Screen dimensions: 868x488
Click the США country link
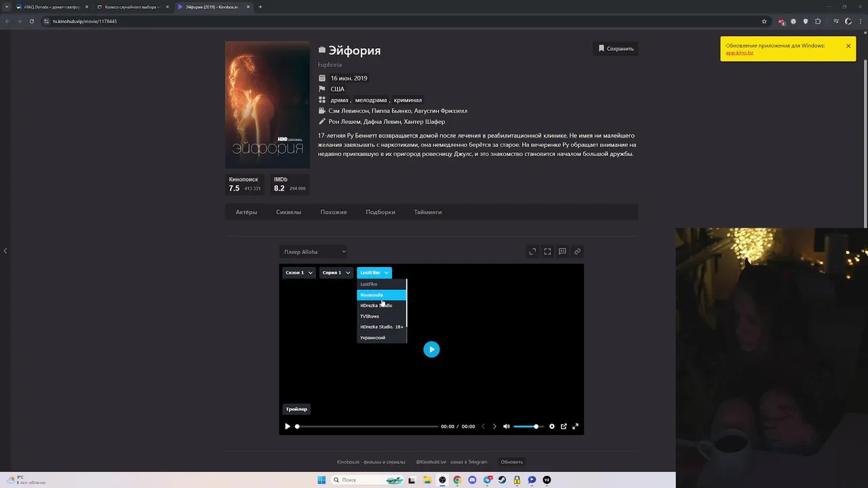pyautogui.click(x=337, y=89)
